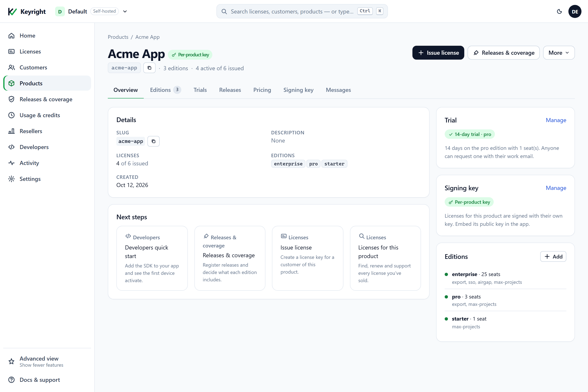Open Licenses for this product card
588x392 pixels.
pyautogui.click(x=385, y=258)
